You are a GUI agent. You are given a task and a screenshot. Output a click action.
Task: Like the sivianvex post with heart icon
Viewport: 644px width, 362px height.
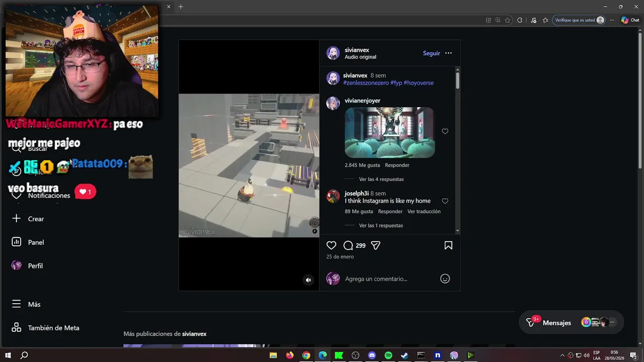tap(331, 245)
